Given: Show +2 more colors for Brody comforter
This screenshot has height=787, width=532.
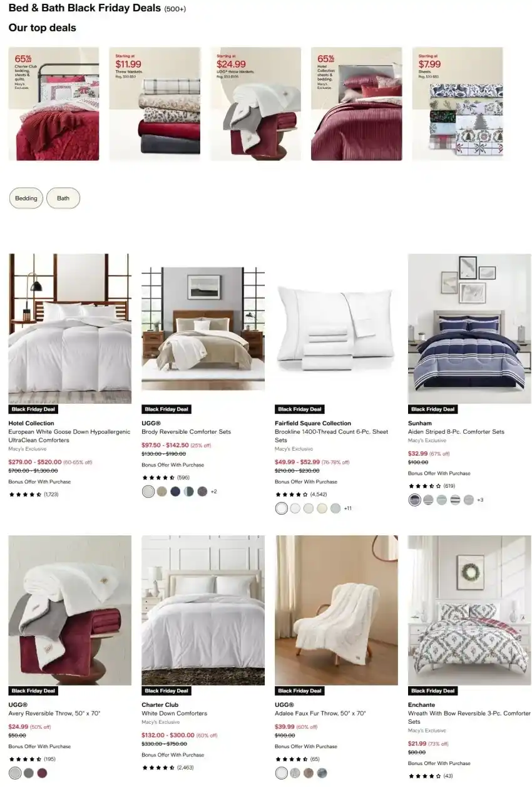Looking at the screenshot, I should 213,491.
